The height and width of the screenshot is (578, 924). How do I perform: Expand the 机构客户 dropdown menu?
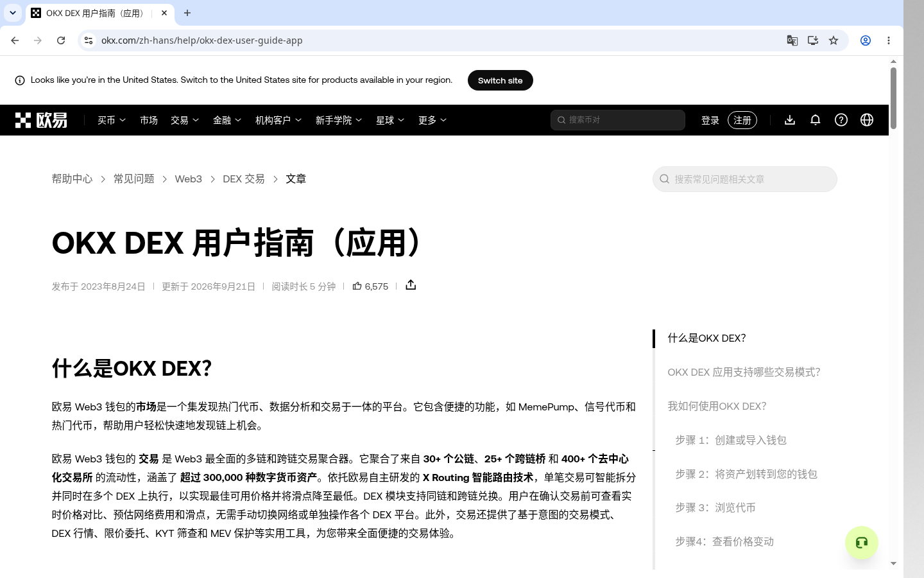278,120
